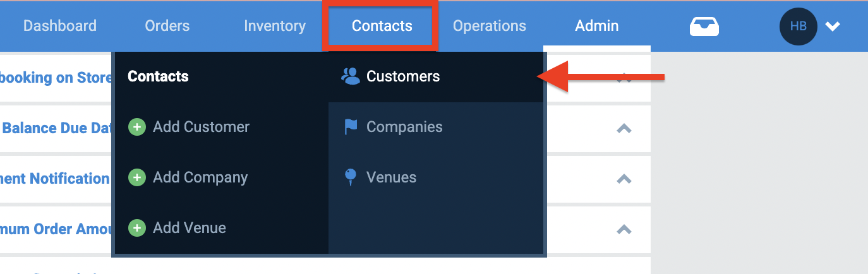Click green plus beside Add Customer
Image resolution: width=868 pixels, height=274 pixels.
137,127
